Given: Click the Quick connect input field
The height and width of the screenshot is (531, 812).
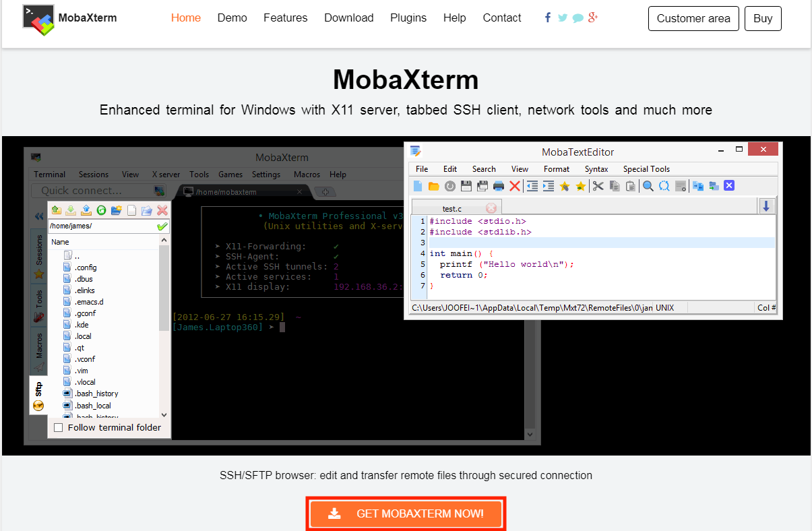Looking at the screenshot, I should point(98,191).
